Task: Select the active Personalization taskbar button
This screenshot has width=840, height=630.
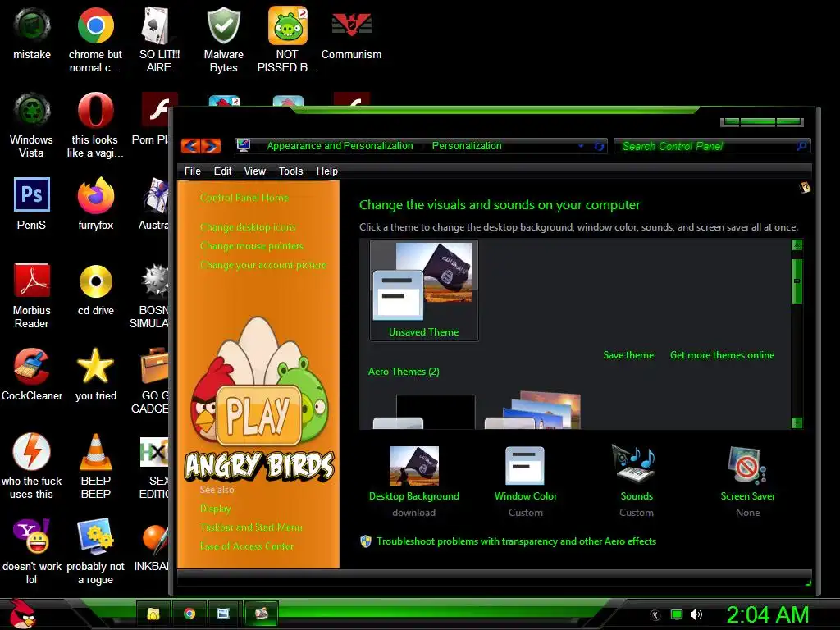Action: (262, 614)
